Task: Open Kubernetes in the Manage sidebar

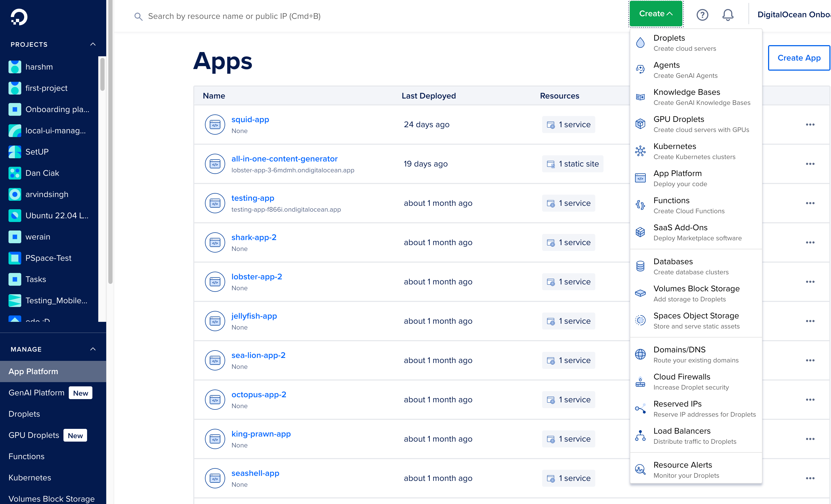Action: click(30, 478)
